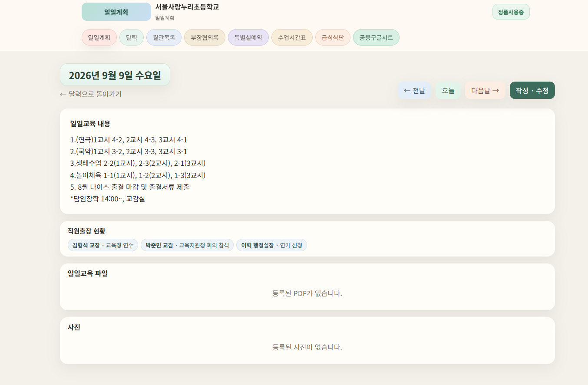The image size is (588, 385).
Task: Switch to the 달력 tab
Action: tap(132, 37)
